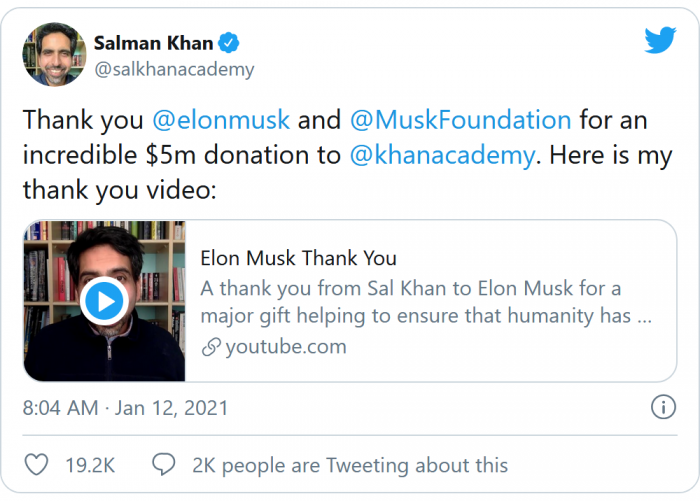Click the Salman Khan display name

[x=155, y=43]
